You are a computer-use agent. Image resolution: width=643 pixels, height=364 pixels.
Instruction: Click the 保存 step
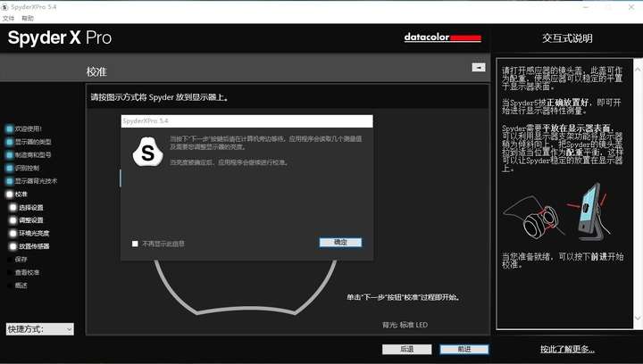pyautogui.click(x=21, y=260)
